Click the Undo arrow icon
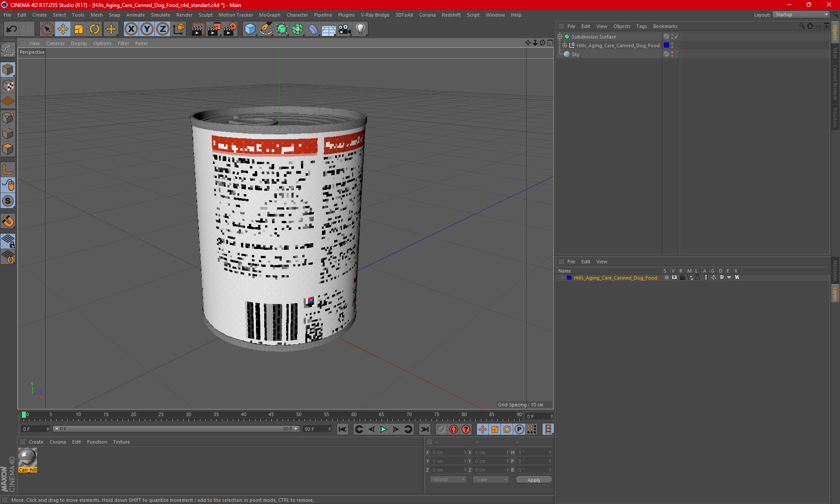The width and height of the screenshot is (840, 504). [12, 29]
